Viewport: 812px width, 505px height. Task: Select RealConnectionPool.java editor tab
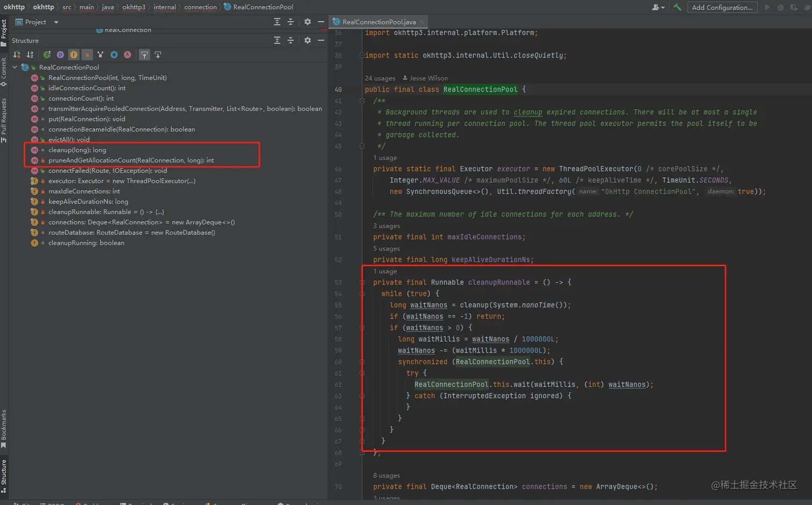379,22
